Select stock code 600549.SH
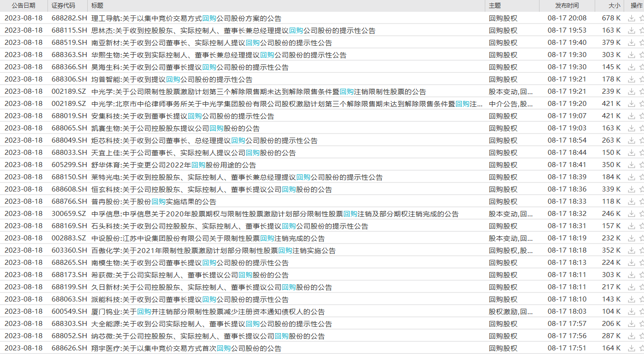Image resolution: width=644 pixels, height=354 pixels. tap(69, 311)
